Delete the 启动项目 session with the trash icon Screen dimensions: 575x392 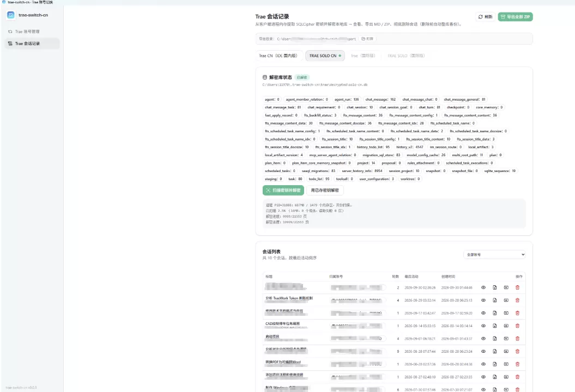point(517,339)
